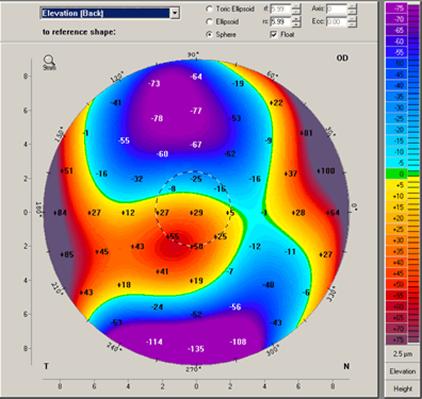Click the 2.5 µm scale step button

(402, 354)
